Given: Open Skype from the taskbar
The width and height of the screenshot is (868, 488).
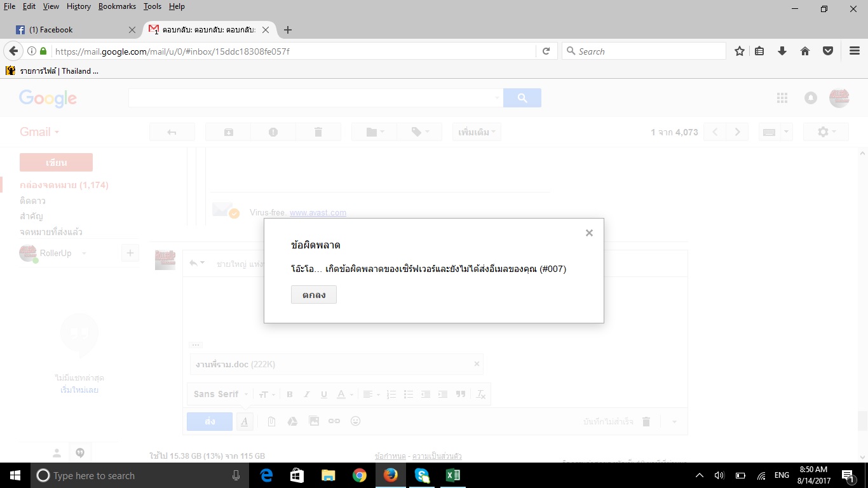Looking at the screenshot, I should pyautogui.click(x=422, y=475).
